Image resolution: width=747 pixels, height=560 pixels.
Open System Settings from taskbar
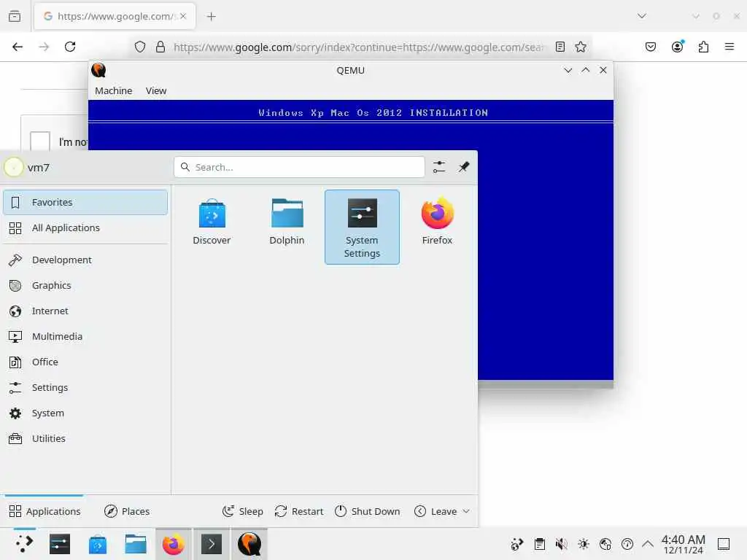[x=60, y=544]
